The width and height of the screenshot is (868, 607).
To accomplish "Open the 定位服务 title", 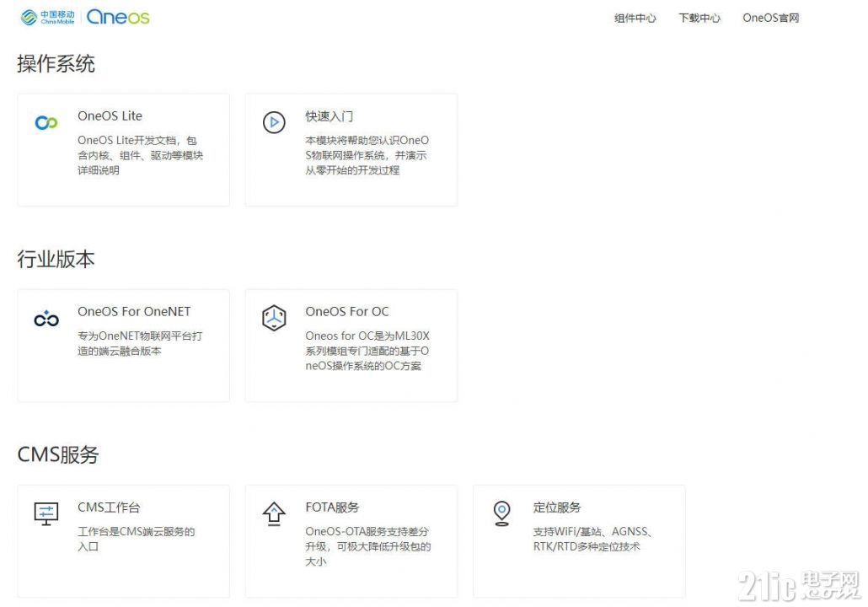I will tap(557, 508).
